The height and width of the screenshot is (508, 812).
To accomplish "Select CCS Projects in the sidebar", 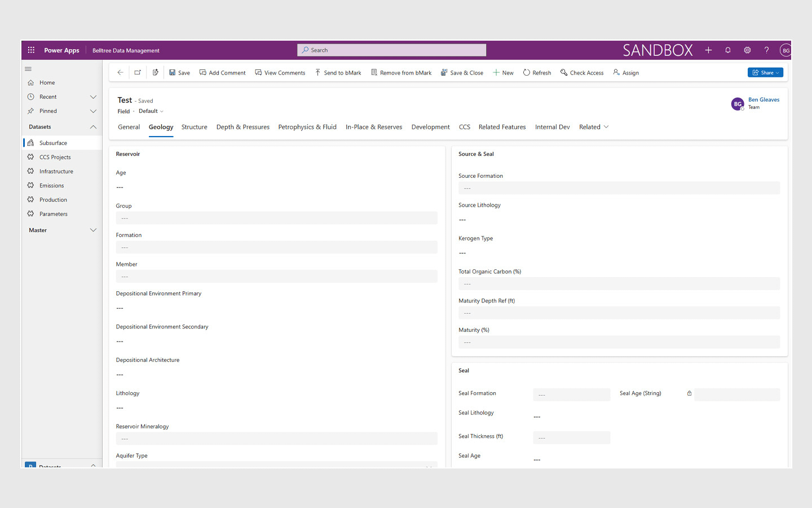I will (x=55, y=157).
